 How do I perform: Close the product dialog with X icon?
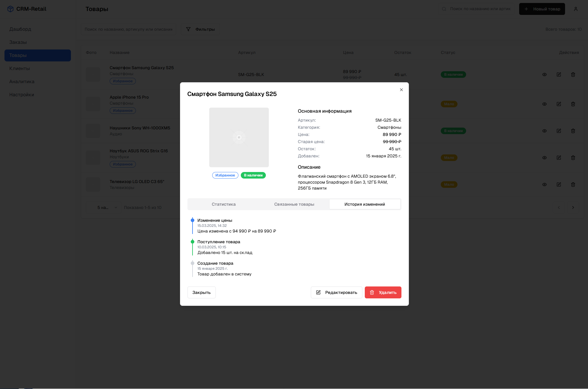(x=401, y=90)
